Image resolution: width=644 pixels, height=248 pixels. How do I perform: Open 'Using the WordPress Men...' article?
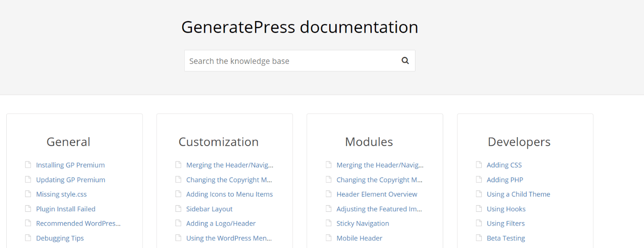click(x=229, y=238)
